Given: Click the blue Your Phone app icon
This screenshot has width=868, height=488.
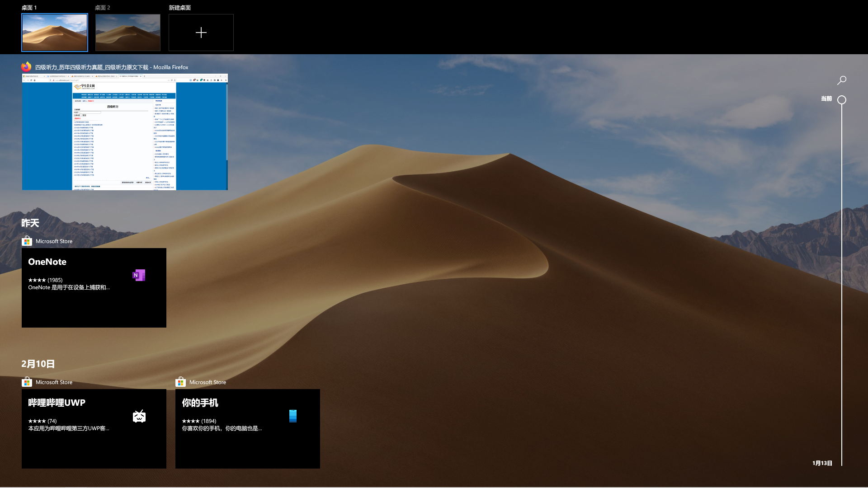Looking at the screenshot, I should click(292, 416).
